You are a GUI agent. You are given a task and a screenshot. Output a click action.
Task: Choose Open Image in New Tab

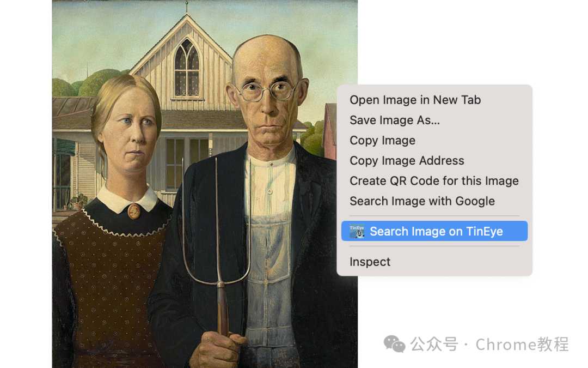415,100
